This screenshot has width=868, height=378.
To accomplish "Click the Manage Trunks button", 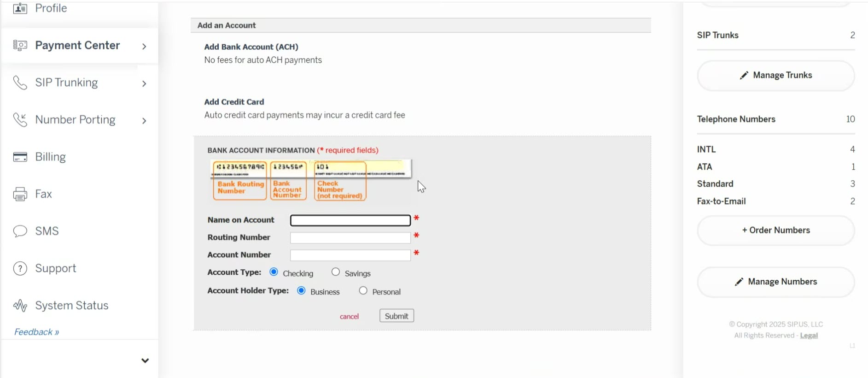I will (776, 76).
